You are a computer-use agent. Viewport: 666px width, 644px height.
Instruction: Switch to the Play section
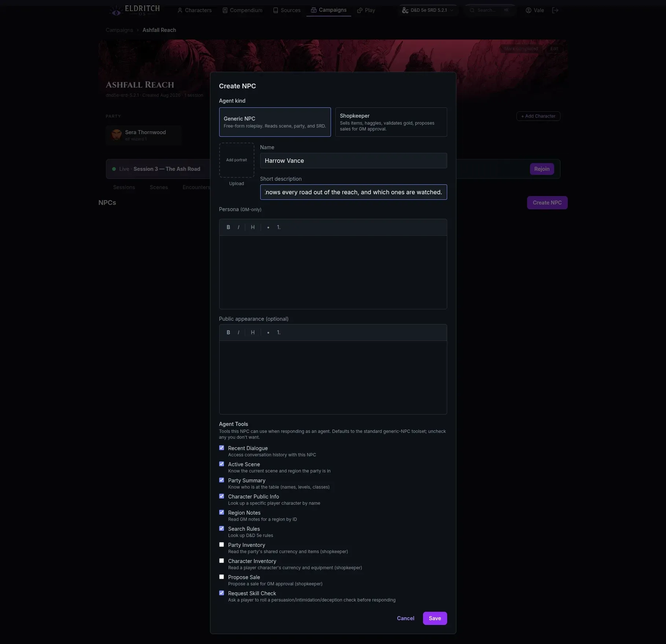click(x=366, y=10)
